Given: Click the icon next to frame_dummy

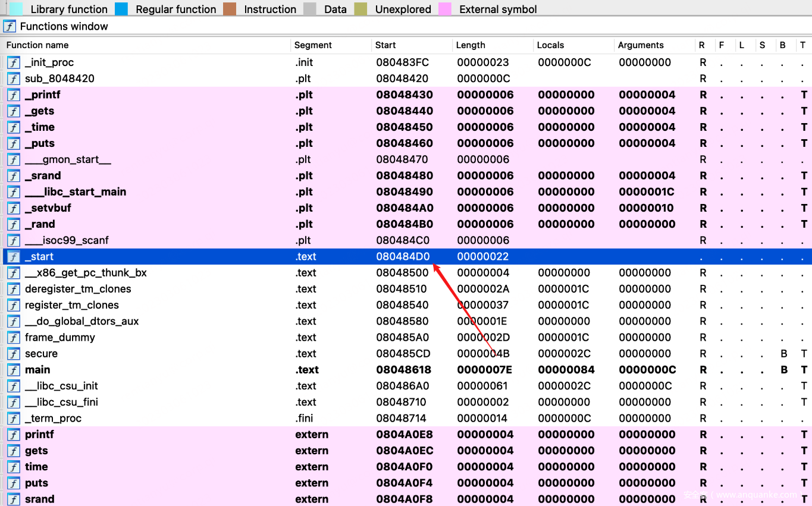Looking at the screenshot, I should 13,338.
